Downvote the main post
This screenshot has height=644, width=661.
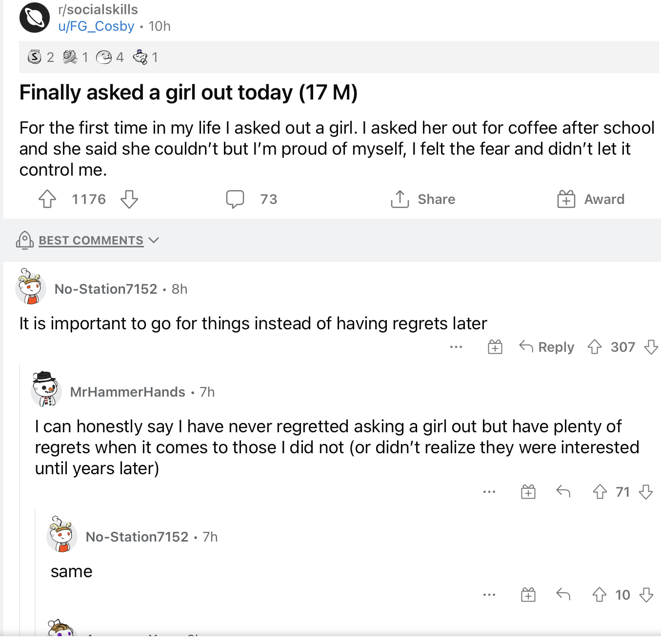tap(129, 199)
